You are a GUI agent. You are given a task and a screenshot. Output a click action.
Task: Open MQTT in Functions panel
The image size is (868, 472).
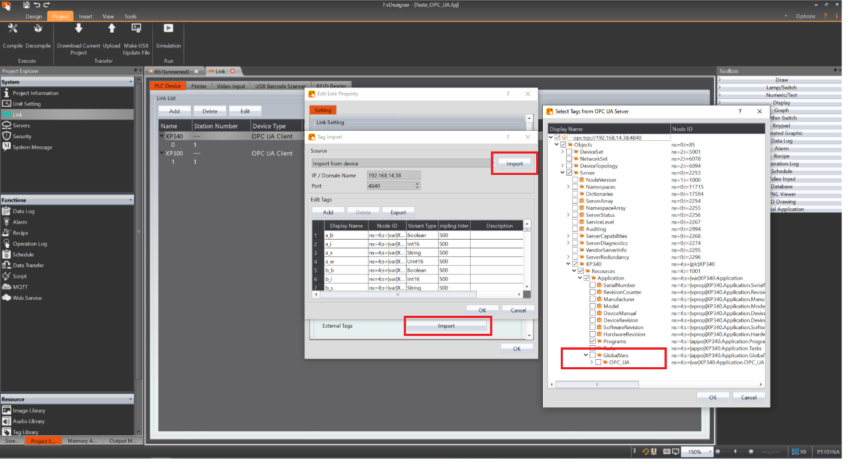(20, 287)
